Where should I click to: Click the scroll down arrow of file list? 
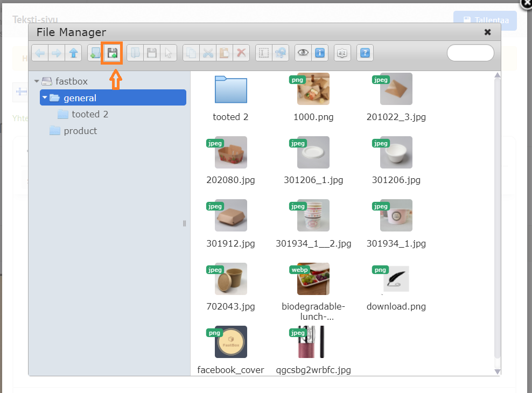coord(497,371)
